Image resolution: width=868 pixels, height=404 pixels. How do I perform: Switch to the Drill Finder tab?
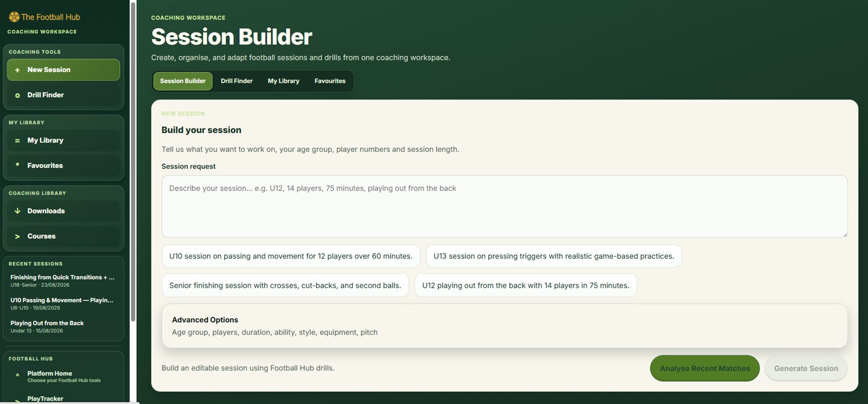click(x=237, y=81)
